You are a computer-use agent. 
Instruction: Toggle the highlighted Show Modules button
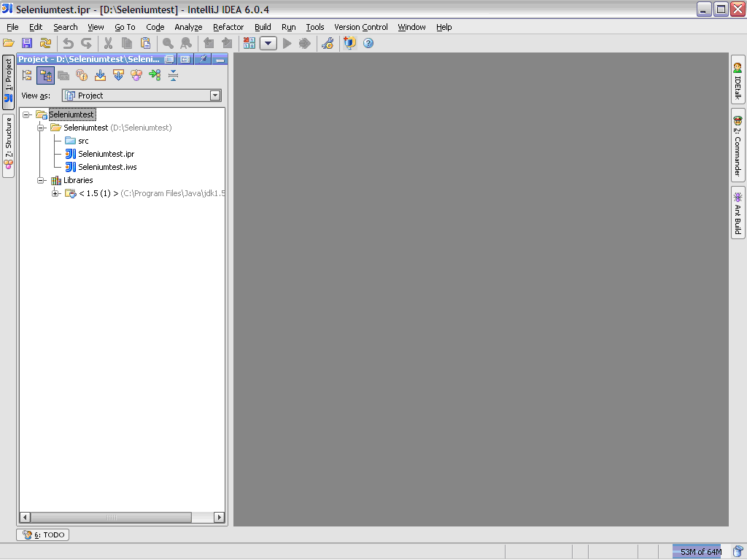tap(46, 75)
